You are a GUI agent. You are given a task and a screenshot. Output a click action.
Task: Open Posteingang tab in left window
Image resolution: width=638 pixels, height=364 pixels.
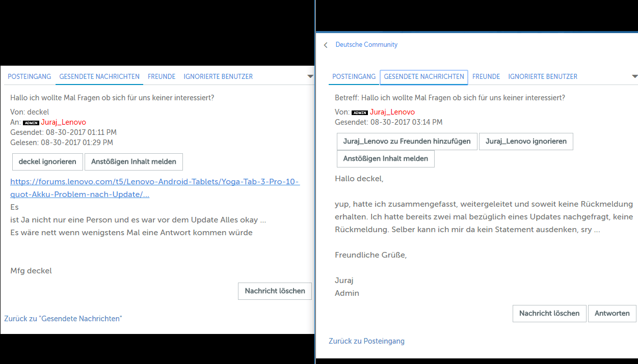point(29,76)
